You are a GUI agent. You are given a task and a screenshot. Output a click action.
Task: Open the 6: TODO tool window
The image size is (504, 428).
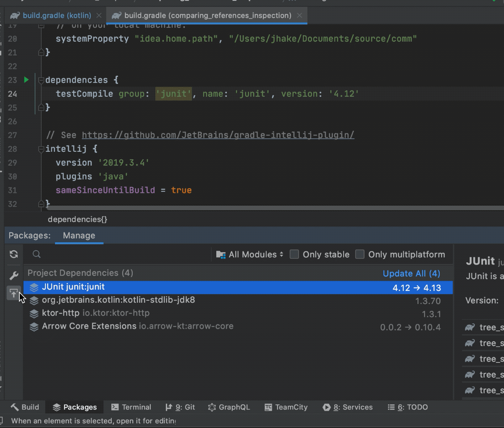[407, 407]
